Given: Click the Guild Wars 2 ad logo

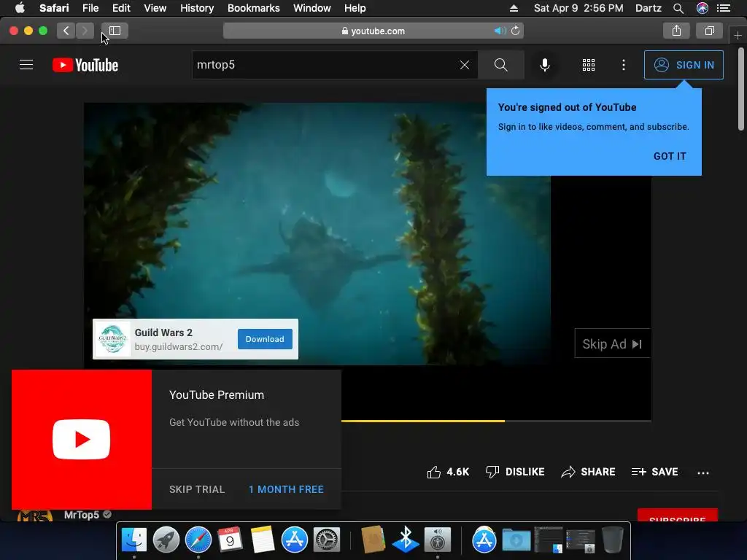Looking at the screenshot, I should [x=112, y=339].
